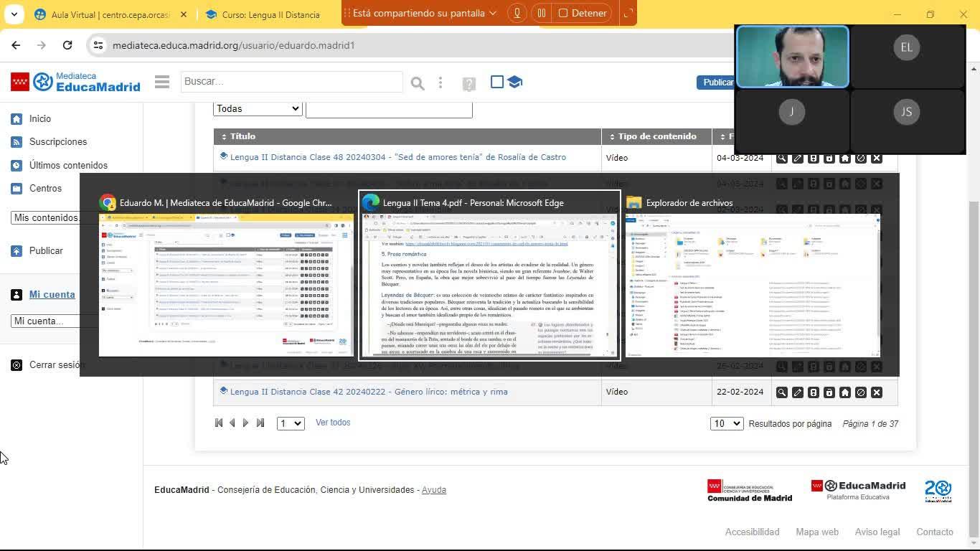Open the Mis contenidos dropdown in sidebar
This screenshot has height=551, width=980.
(x=46, y=217)
